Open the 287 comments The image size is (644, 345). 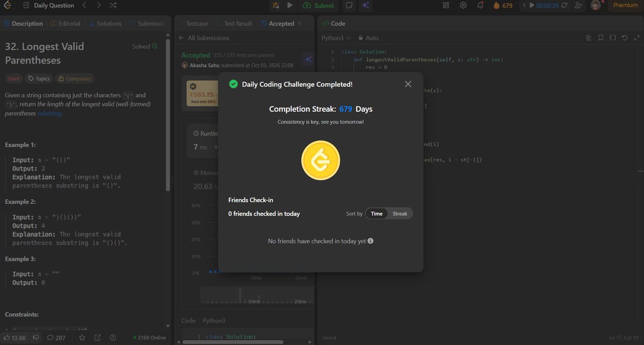pyautogui.click(x=56, y=337)
